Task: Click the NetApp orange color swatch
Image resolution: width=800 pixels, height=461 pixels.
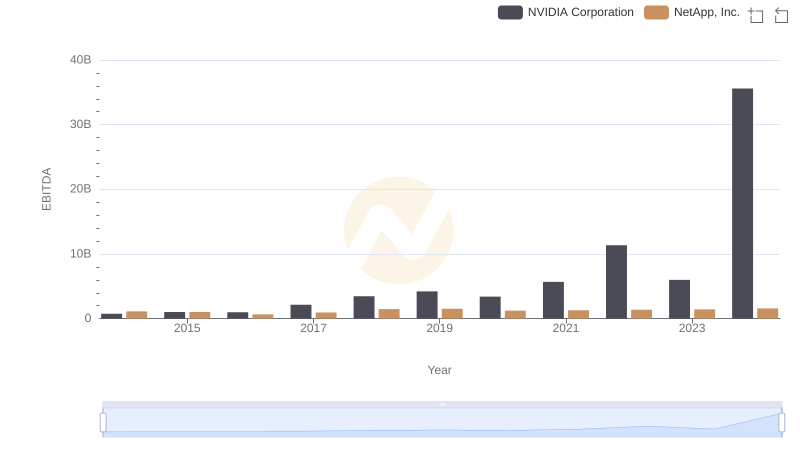Action: point(656,12)
